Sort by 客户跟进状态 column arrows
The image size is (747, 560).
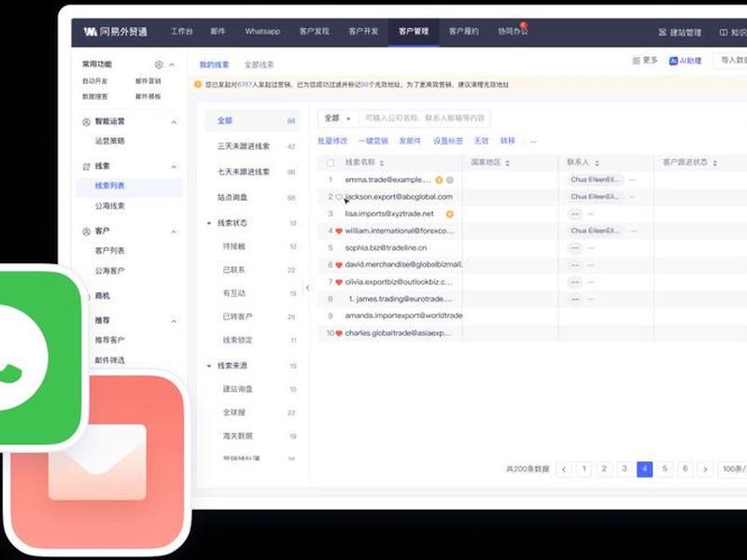coord(715,162)
